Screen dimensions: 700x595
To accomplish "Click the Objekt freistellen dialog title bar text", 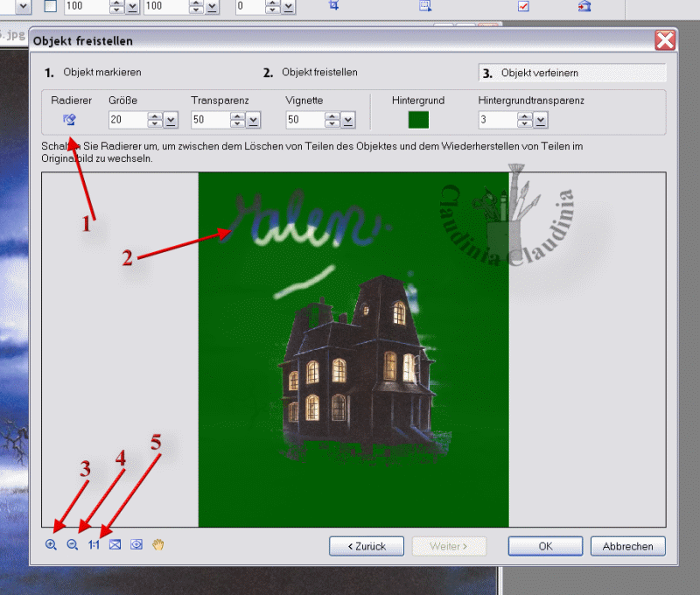I will (x=83, y=41).
